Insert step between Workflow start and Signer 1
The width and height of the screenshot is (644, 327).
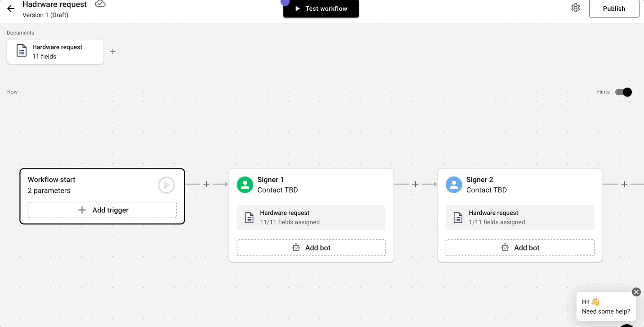click(206, 184)
